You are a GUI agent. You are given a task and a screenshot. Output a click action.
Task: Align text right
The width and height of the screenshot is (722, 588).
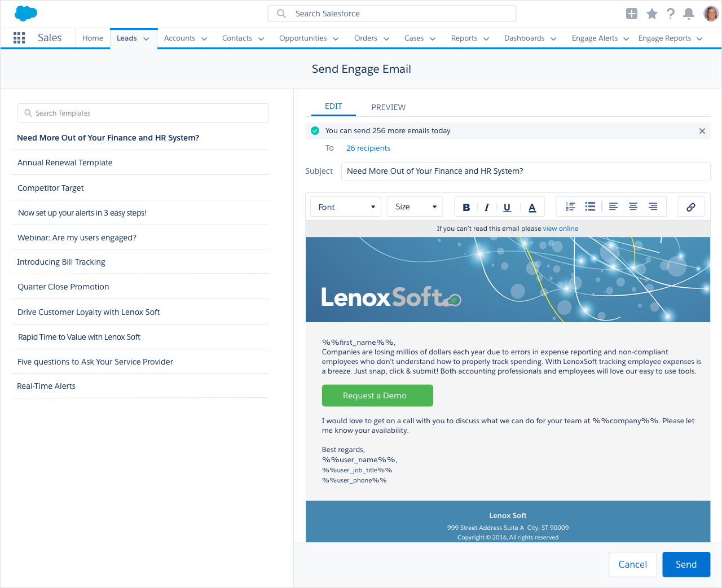click(x=653, y=207)
